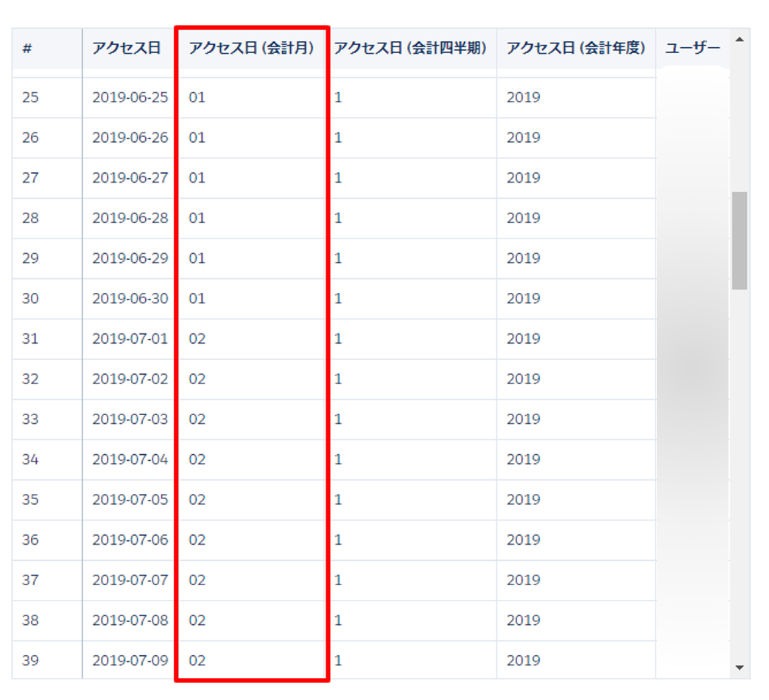Viewport: 769px width, 700px height.
Task: Click date cell 2019-06-30
Action: [130, 298]
